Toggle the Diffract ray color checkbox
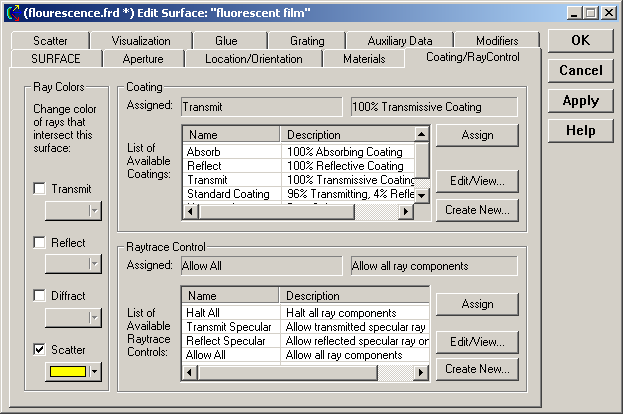This screenshot has height=414, width=623. click(40, 296)
